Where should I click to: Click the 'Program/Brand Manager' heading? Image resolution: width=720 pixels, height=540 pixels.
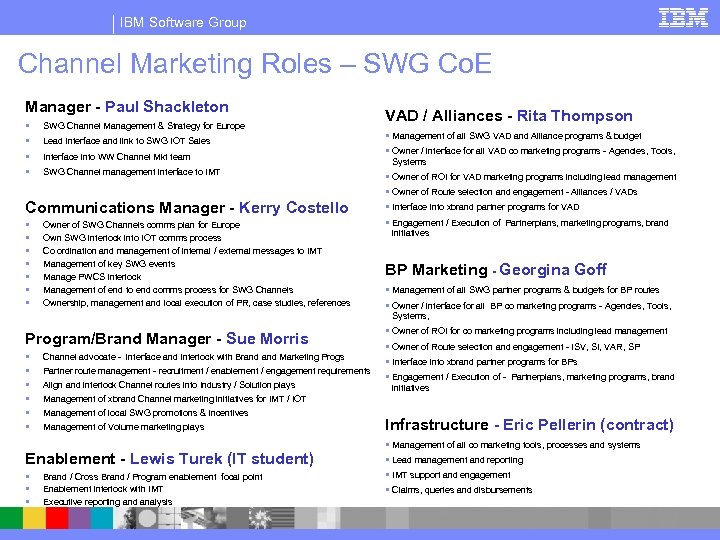(x=118, y=339)
